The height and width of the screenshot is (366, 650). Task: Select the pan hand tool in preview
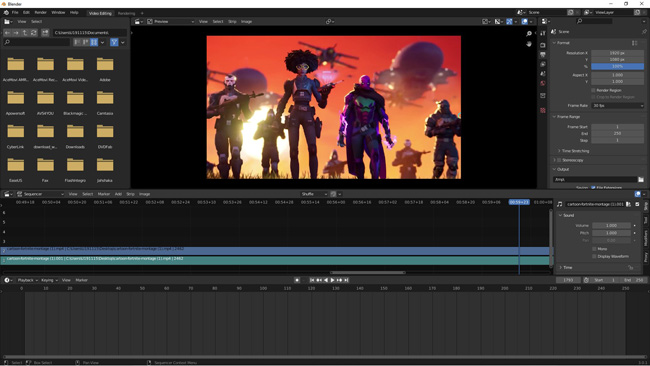529,44
